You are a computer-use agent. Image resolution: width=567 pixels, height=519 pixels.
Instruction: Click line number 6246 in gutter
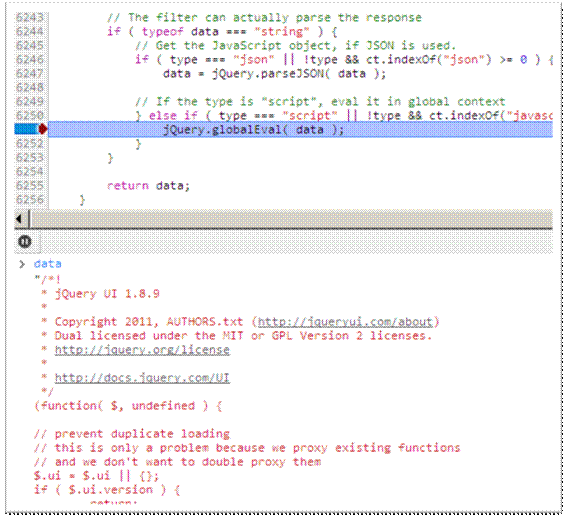[30, 59]
